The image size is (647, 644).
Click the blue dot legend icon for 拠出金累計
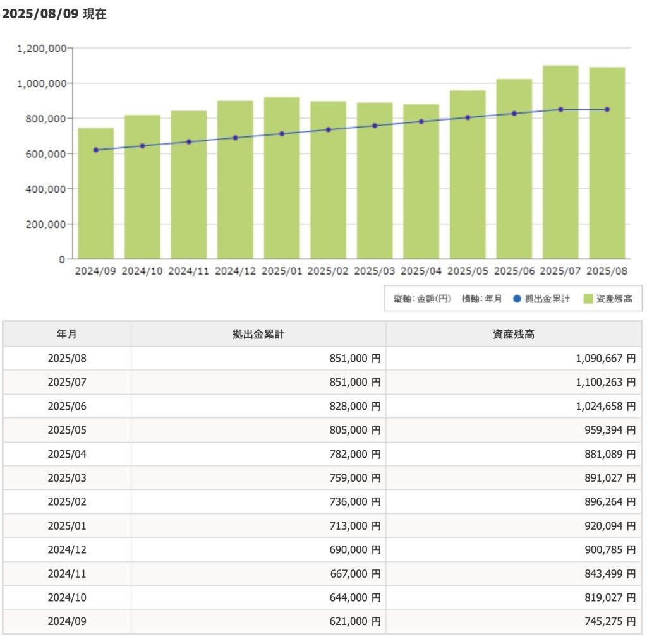pyautogui.click(x=517, y=299)
